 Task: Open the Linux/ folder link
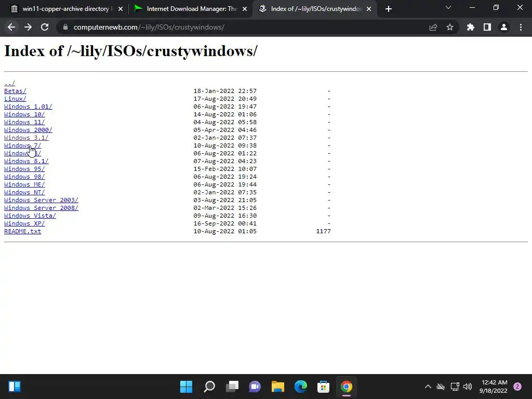click(x=15, y=99)
